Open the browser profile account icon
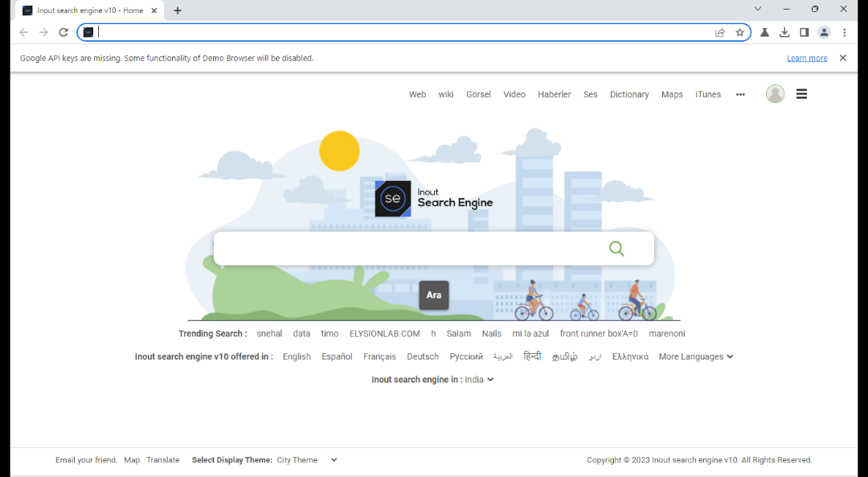The image size is (868, 477). coord(825,32)
